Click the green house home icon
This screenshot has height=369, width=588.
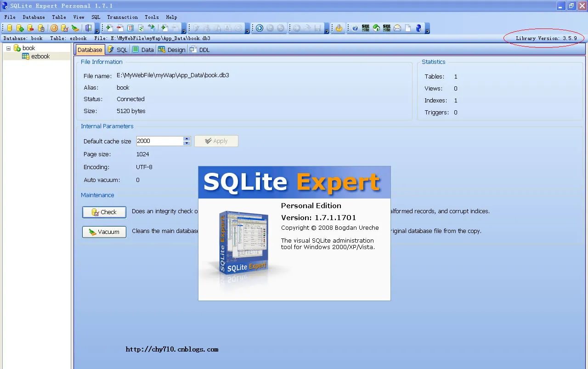(376, 28)
